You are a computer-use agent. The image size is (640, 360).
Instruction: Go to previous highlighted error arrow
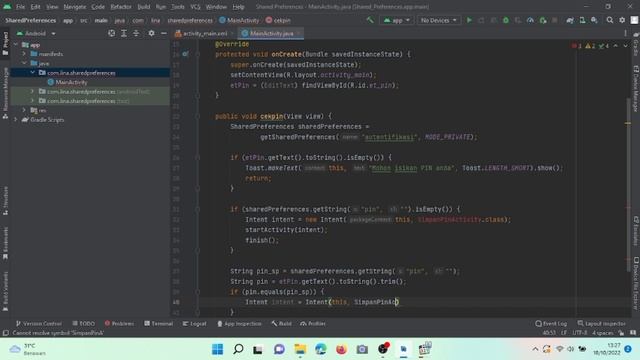[616, 46]
